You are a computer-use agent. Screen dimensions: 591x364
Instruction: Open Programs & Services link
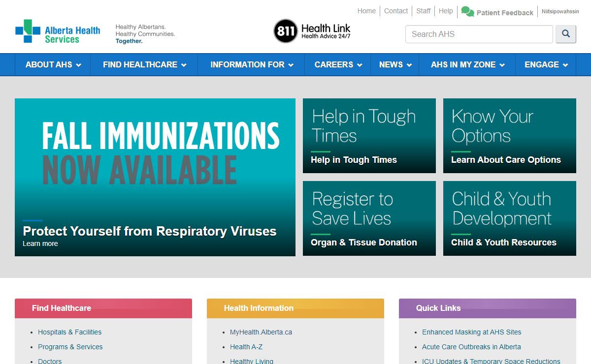click(x=70, y=347)
